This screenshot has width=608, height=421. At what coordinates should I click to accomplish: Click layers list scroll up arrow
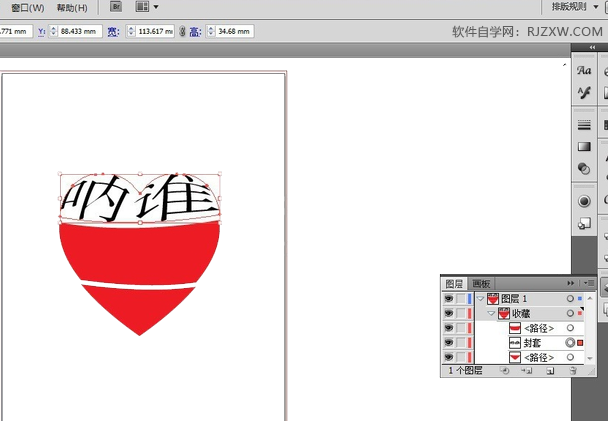[590, 298]
